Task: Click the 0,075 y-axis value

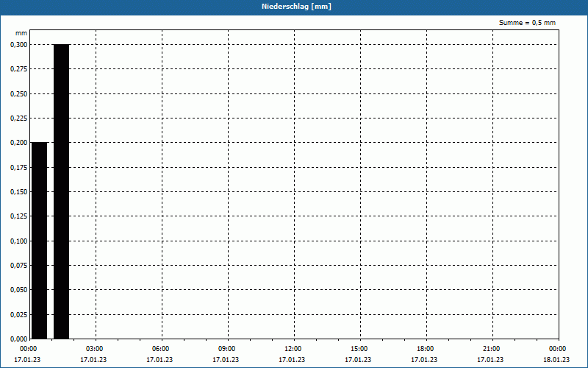Action: (19, 266)
